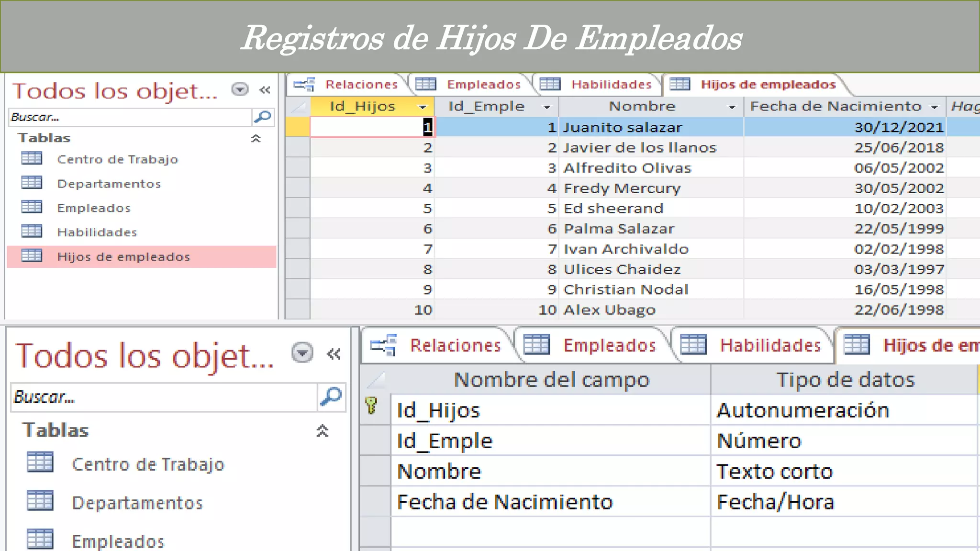Open Centro de Trabajo table in upper pane
The width and height of the screenshot is (980, 551).
pyautogui.click(x=117, y=159)
